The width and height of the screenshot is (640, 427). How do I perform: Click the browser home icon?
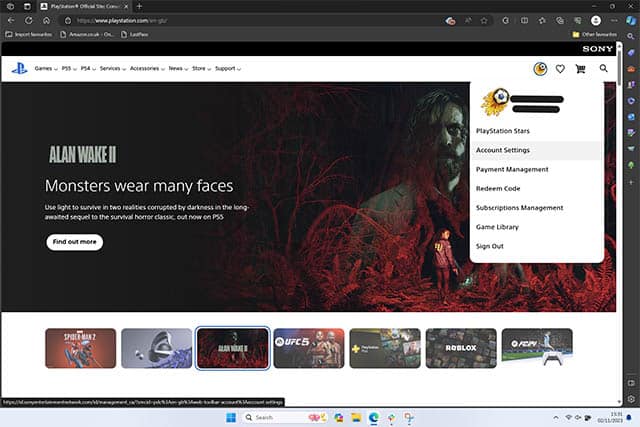coord(46,20)
